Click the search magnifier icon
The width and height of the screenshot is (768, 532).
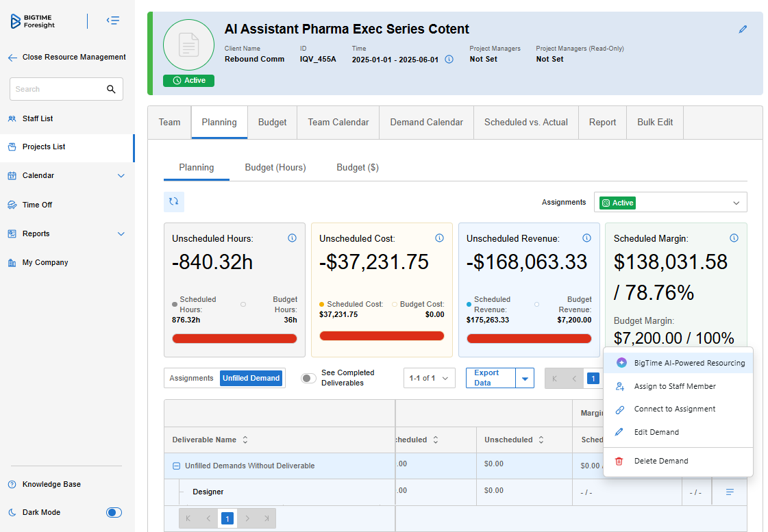112,89
